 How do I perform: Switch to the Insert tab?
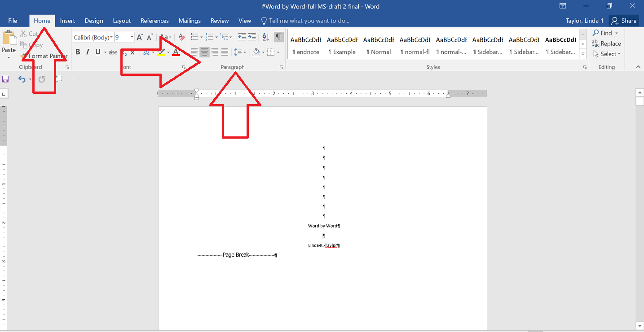click(x=67, y=21)
